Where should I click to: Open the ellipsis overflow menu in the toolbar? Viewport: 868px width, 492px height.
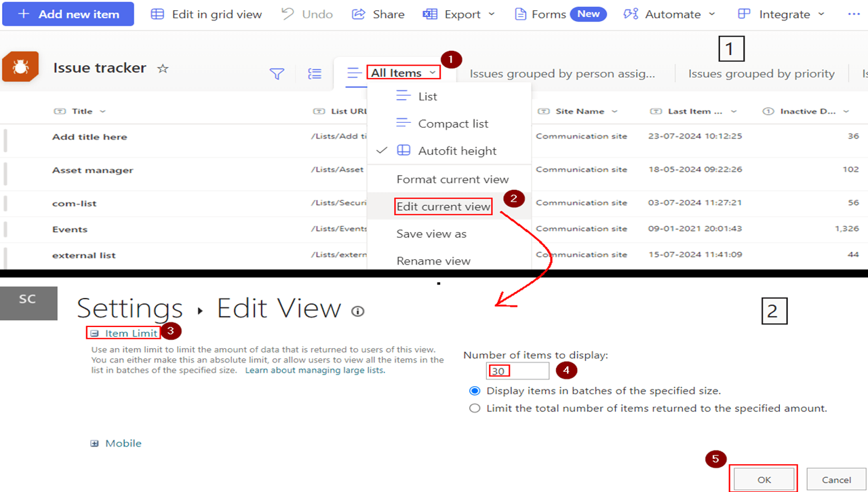coord(853,14)
